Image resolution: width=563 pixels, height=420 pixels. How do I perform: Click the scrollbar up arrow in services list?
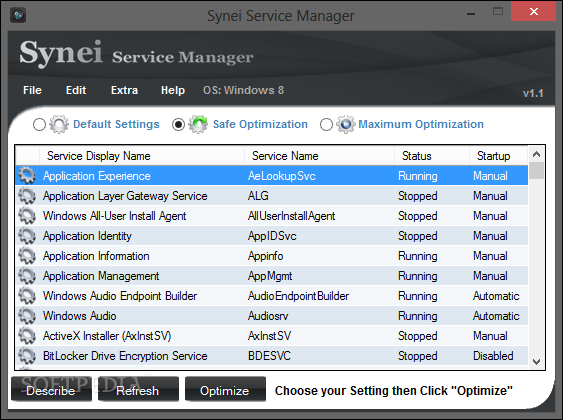pyautogui.click(x=536, y=154)
